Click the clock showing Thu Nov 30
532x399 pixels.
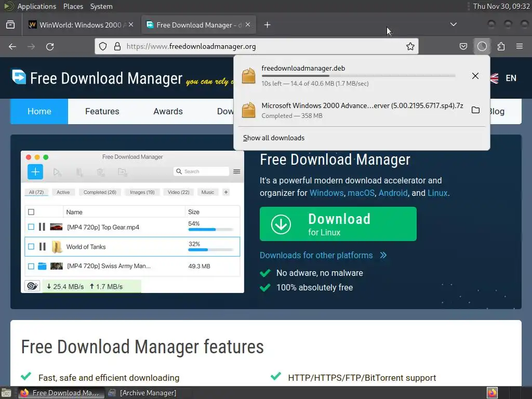click(501, 6)
